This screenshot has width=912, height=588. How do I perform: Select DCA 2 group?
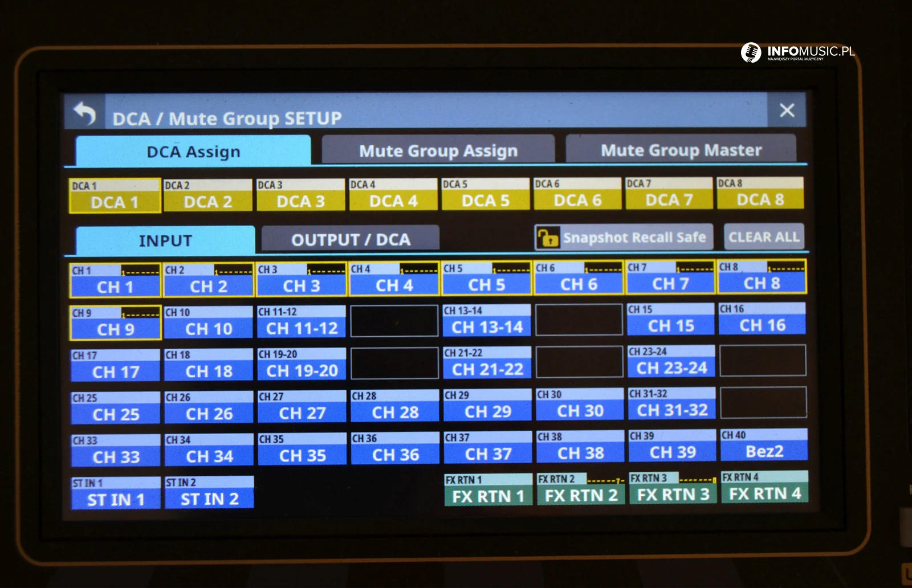click(x=207, y=195)
